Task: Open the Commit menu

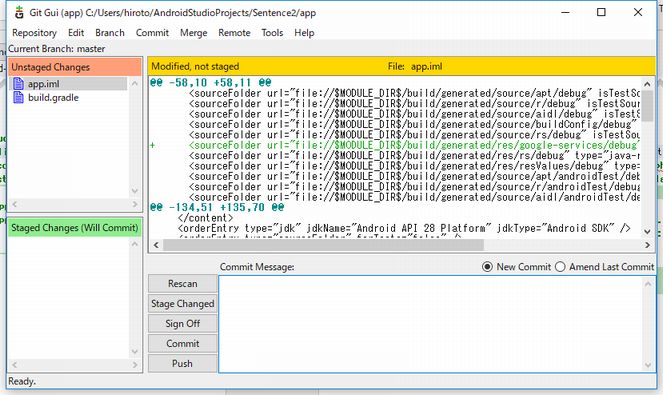Action: tap(152, 33)
